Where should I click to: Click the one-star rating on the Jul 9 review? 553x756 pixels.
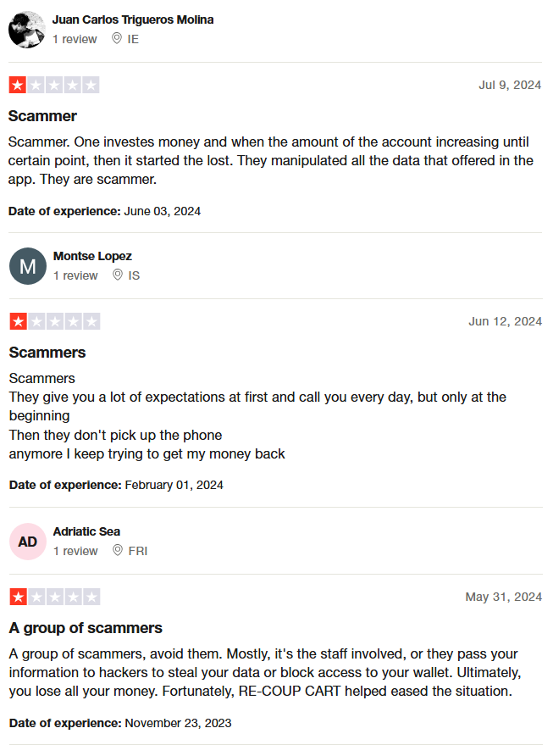[54, 85]
